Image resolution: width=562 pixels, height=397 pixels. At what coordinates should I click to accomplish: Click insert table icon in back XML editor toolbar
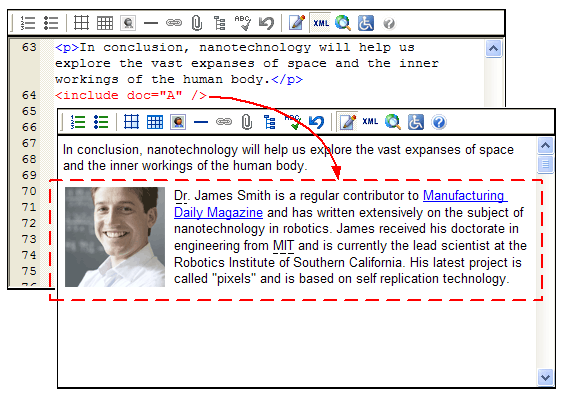81,23
